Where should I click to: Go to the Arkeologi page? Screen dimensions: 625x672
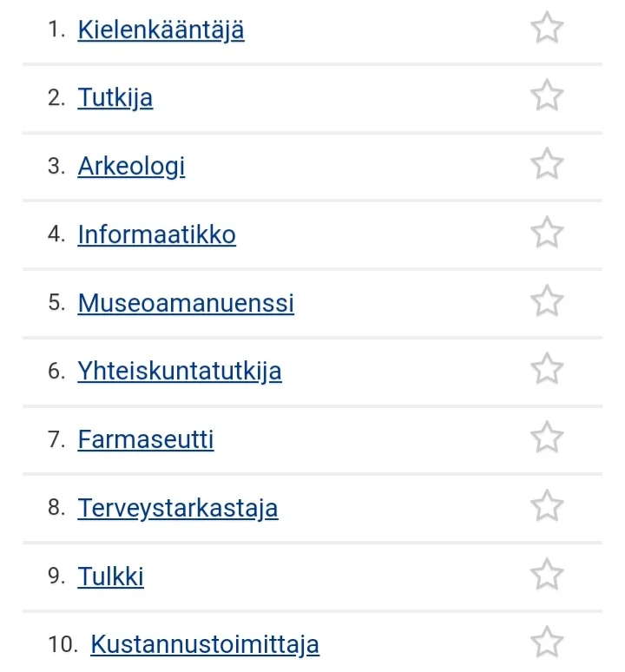[131, 167]
